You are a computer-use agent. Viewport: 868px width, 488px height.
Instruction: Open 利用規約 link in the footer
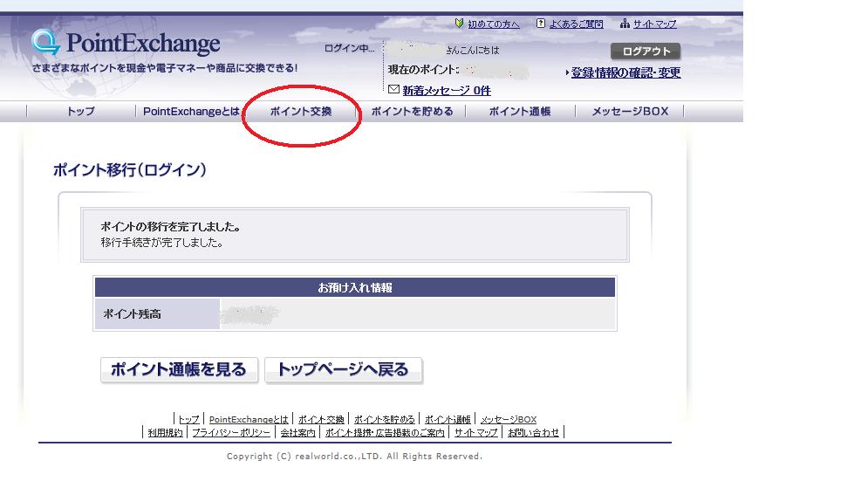[x=165, y=433]
